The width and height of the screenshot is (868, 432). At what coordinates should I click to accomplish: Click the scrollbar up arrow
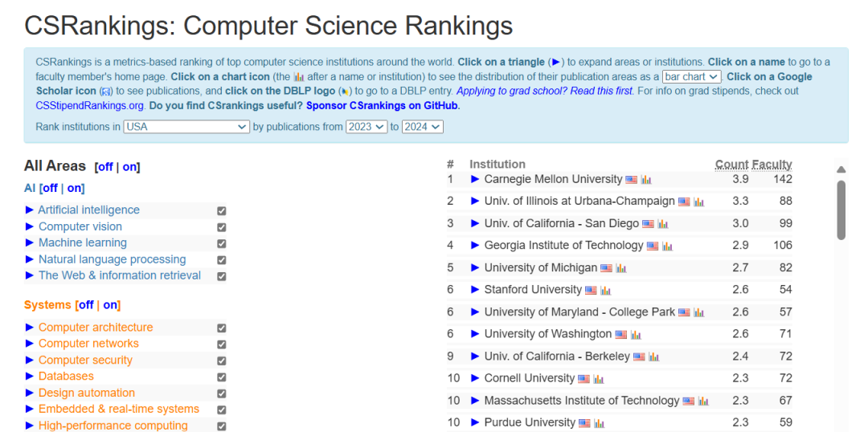[x=841, y=169]
